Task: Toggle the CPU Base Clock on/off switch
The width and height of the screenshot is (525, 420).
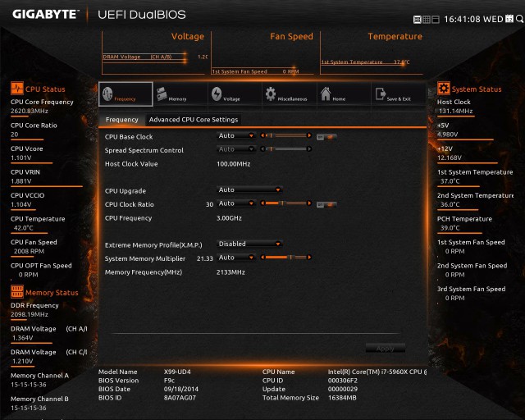Action: [x=326, y=137]
